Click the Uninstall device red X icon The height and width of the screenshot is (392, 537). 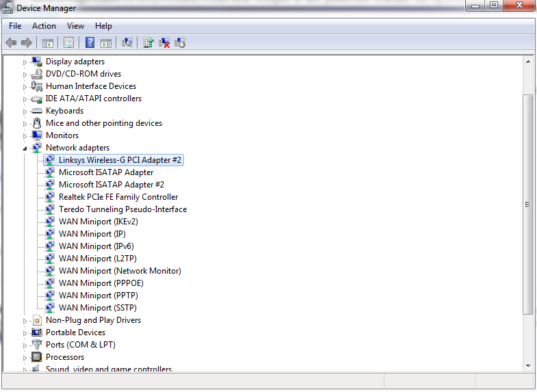click(x=164, y=43)
